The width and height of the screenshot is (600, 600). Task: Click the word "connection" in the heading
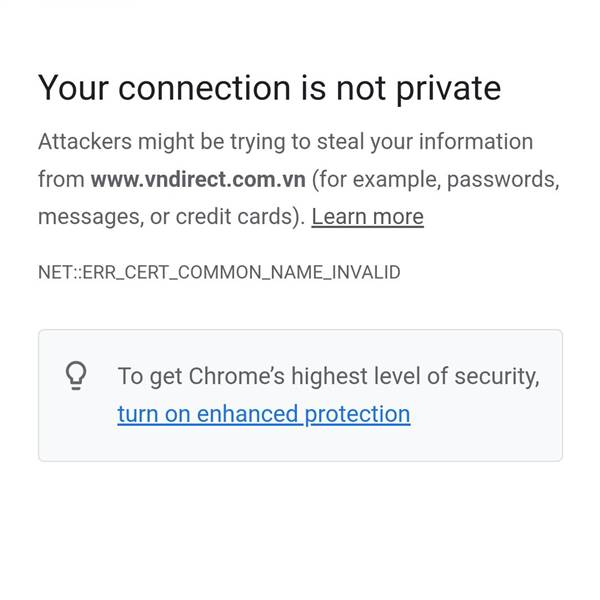[203, 88]
